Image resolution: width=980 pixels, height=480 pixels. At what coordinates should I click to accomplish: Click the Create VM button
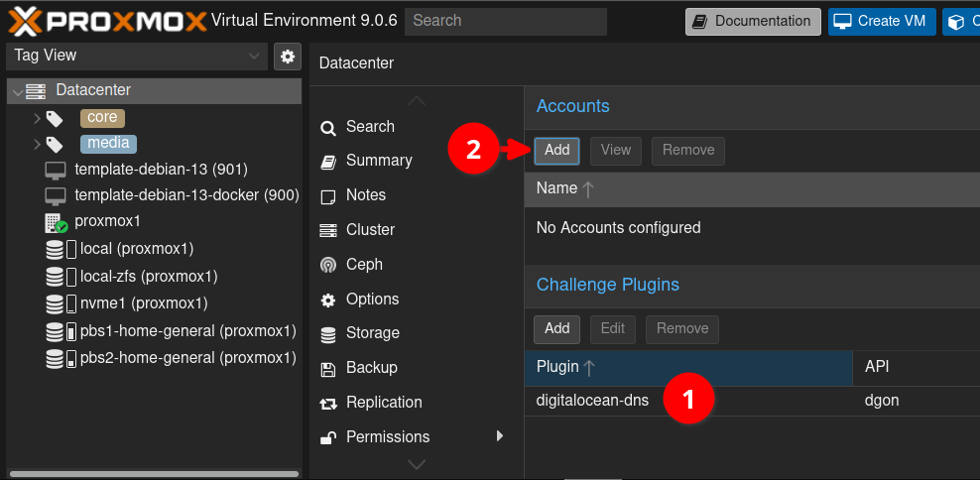click(x=882, y=22)
